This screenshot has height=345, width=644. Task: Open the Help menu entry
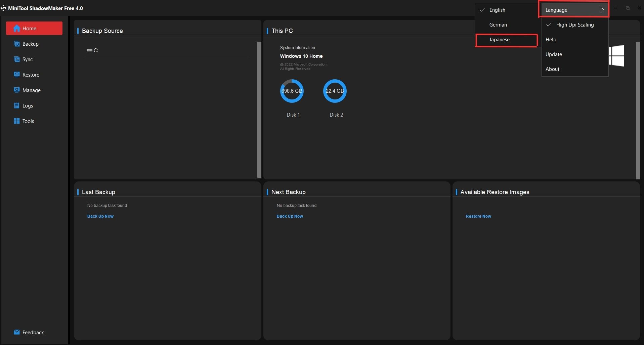click(551, 40)
